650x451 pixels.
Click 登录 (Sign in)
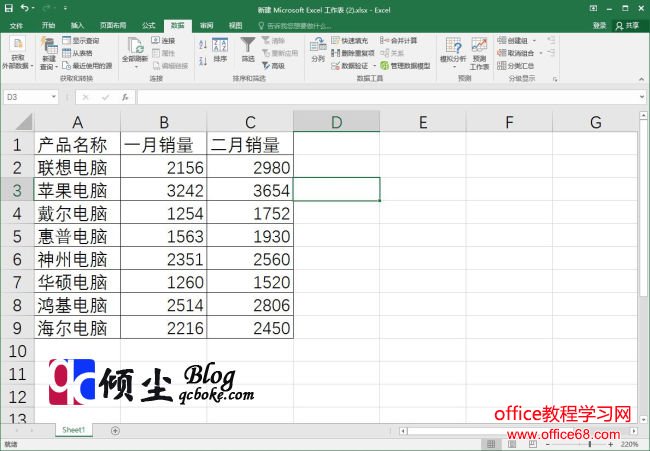pyautogui.click(x=599, y=26)
